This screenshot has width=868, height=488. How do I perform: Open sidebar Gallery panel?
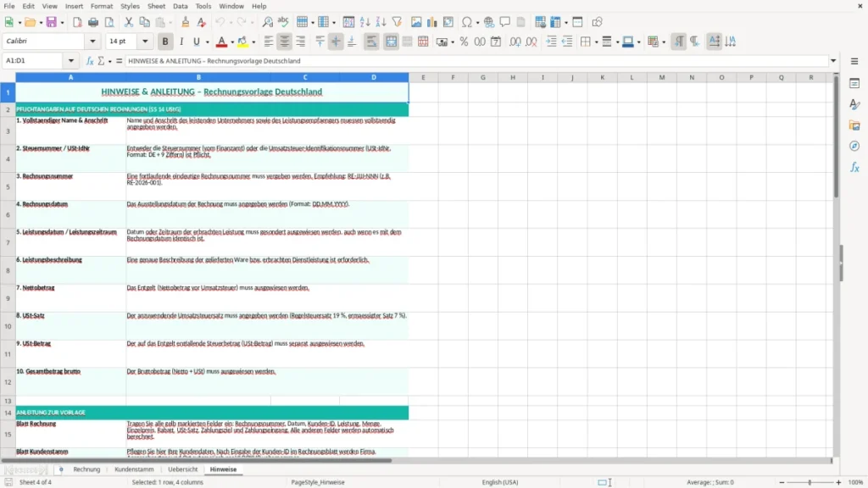point(854,125)
